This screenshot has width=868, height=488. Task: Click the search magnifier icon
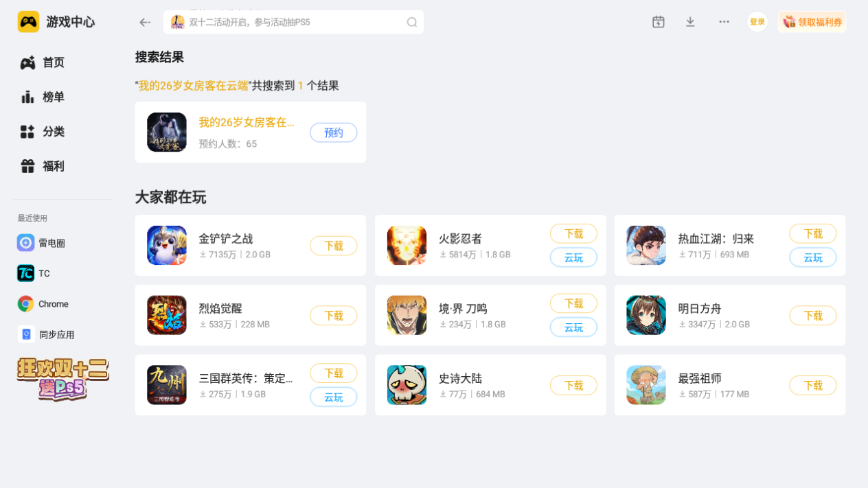click(x=412, y=22)
